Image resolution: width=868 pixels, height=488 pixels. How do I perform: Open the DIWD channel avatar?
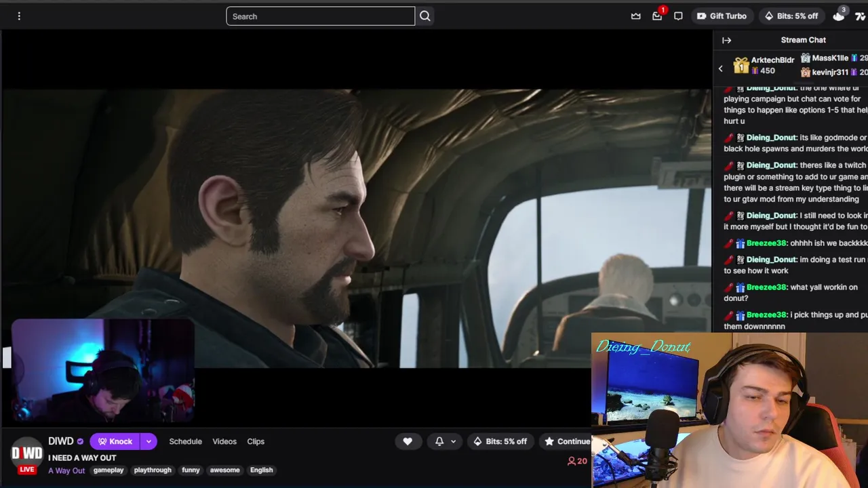26,453
